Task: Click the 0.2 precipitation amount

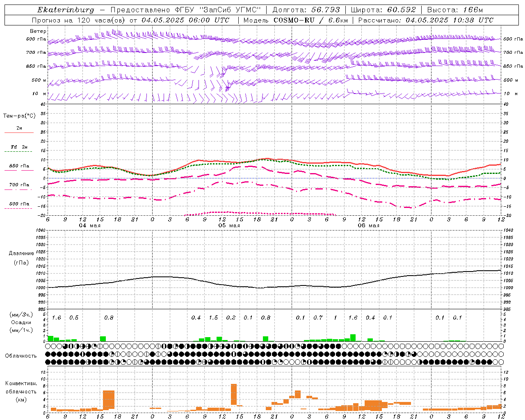Action: tap(231, 318)
